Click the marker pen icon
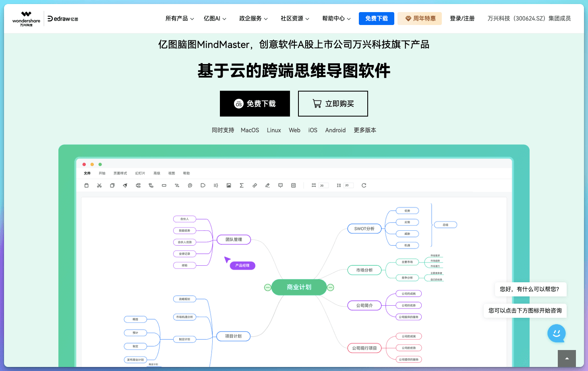Viewport: 588px width, 371px height. (267, 185)
